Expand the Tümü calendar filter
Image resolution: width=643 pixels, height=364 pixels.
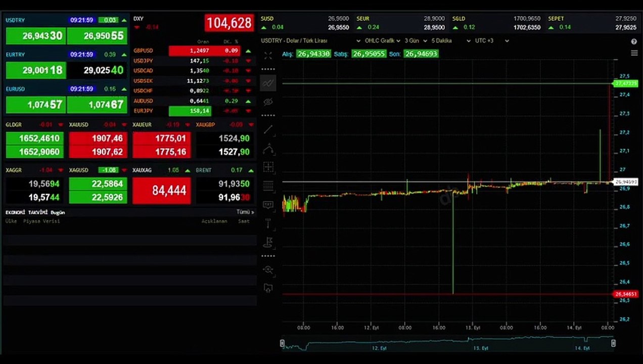(x=246, y=212)
